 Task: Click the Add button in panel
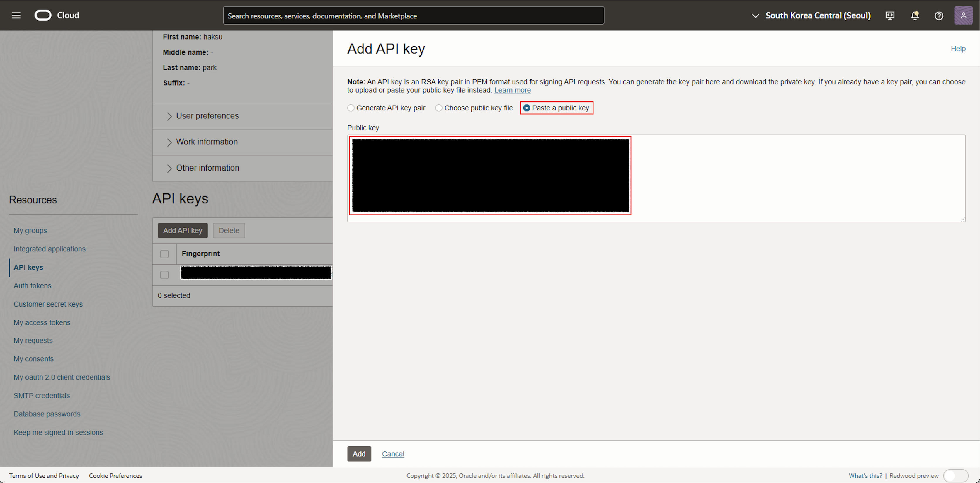[359, 454]
